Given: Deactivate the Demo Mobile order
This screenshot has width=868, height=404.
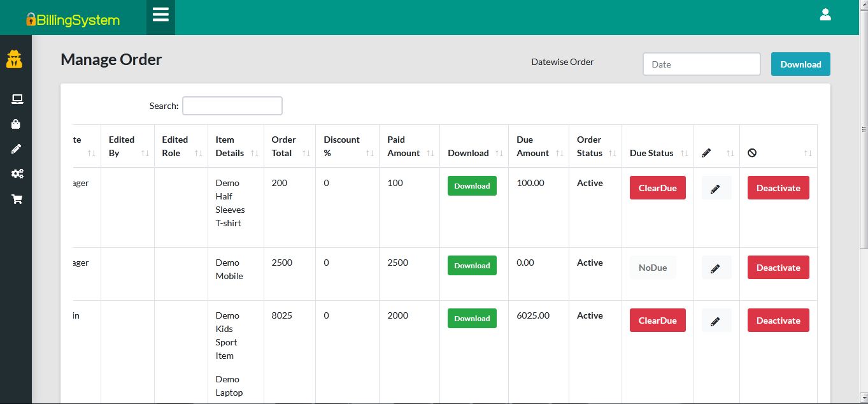Looking at the screenshot, I should (x=778, y=268).
